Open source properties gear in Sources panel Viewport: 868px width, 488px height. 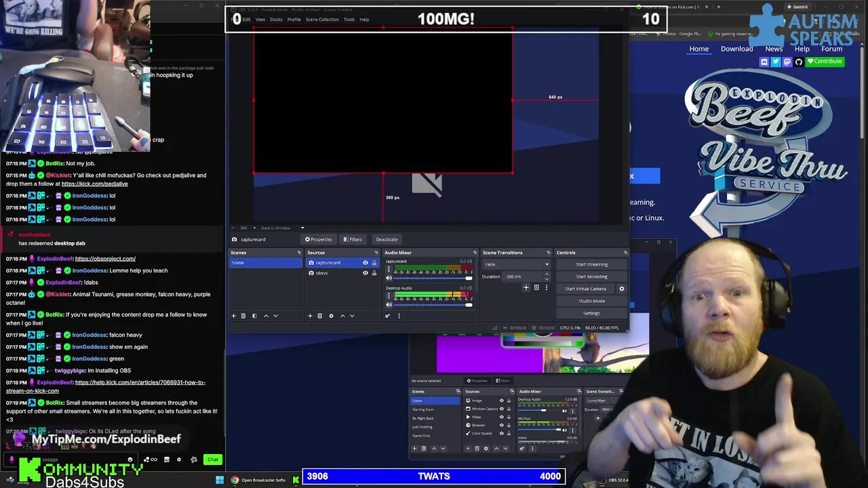pos(331,316)
